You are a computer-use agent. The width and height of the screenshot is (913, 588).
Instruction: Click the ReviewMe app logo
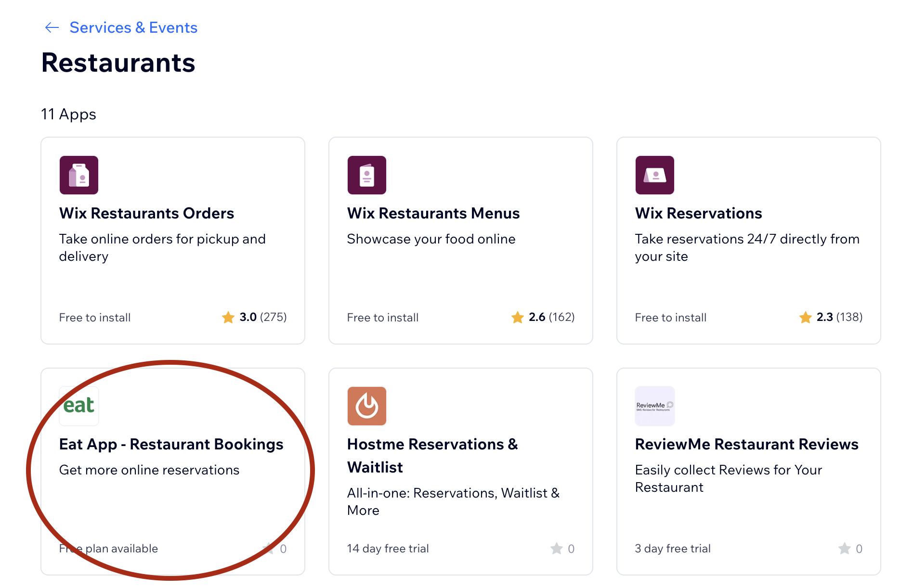(654, 406)
